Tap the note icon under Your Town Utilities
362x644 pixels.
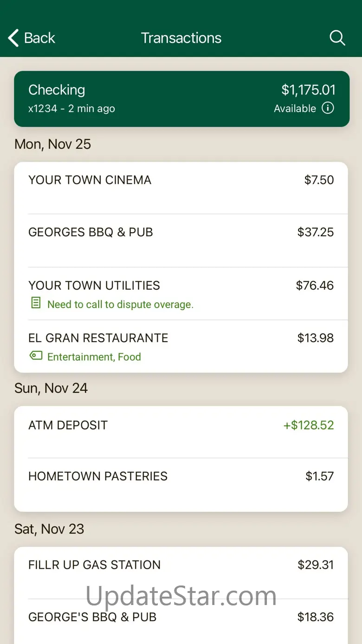click(36, 304)
